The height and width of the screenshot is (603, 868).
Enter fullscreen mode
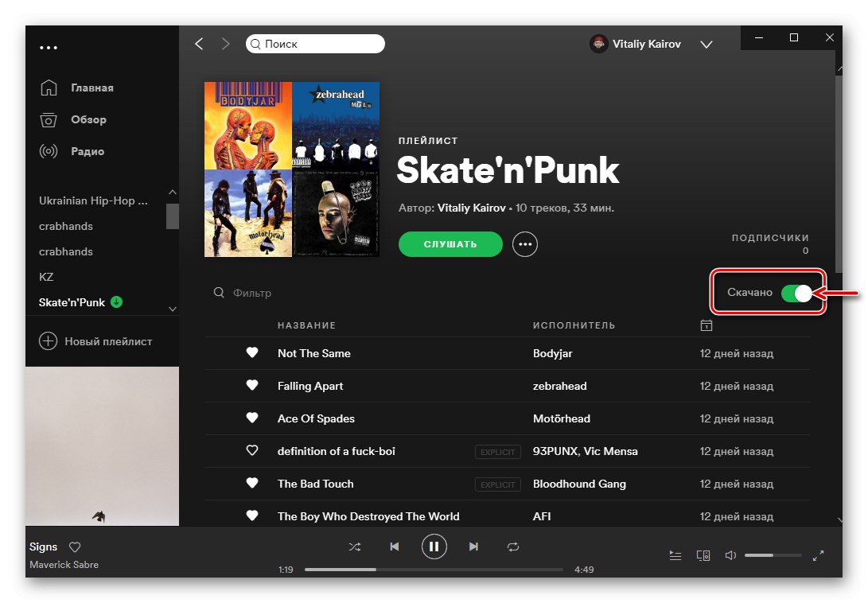click(819, 554)
